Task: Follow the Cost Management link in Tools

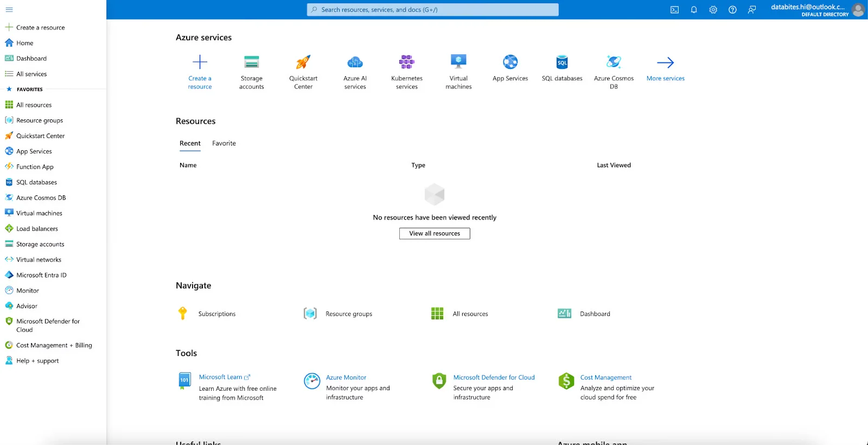Action: (x=606, y=377)
